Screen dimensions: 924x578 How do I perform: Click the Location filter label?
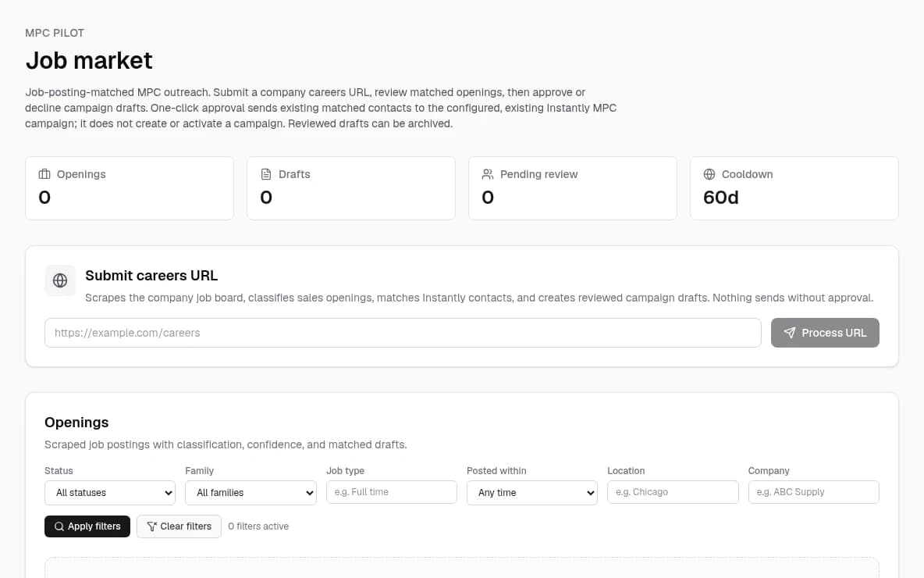coord(626,471)
